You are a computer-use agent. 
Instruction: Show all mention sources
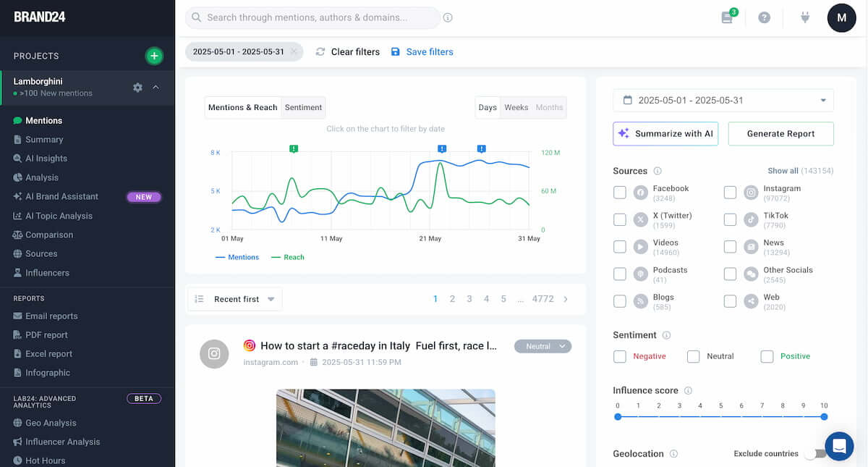coord(782,170)
